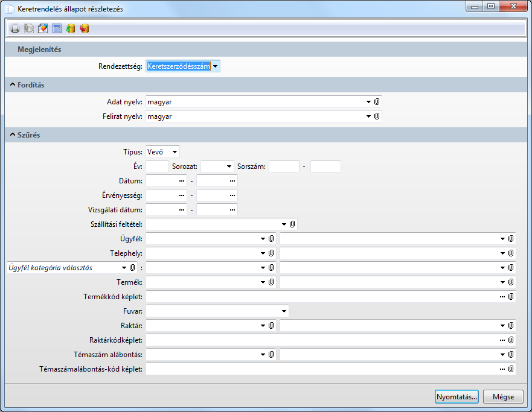The height and width of the screenshot is (412, 532).
Task: Click into the Raktárkódképlet text field
Action: tap(320, 340)
